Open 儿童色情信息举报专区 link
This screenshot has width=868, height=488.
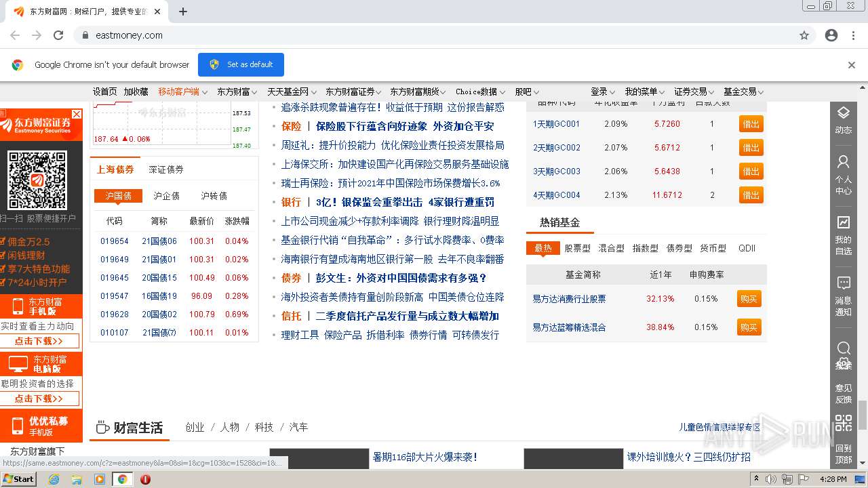tap(719, 427)
